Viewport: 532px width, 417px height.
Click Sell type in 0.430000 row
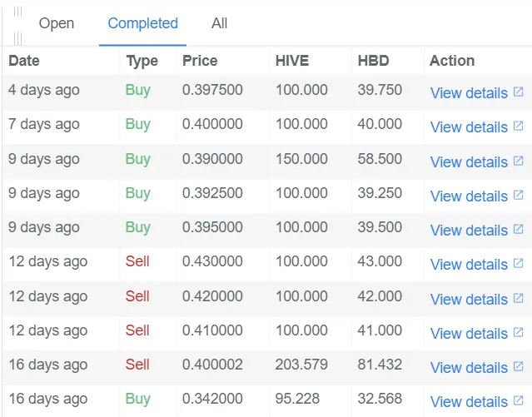coord(137,261)
